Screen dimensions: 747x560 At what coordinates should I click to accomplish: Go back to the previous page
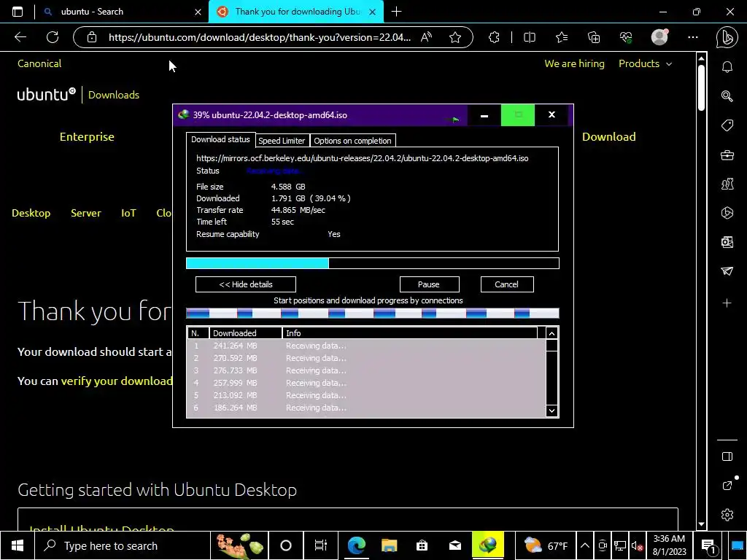coord(20,37)
